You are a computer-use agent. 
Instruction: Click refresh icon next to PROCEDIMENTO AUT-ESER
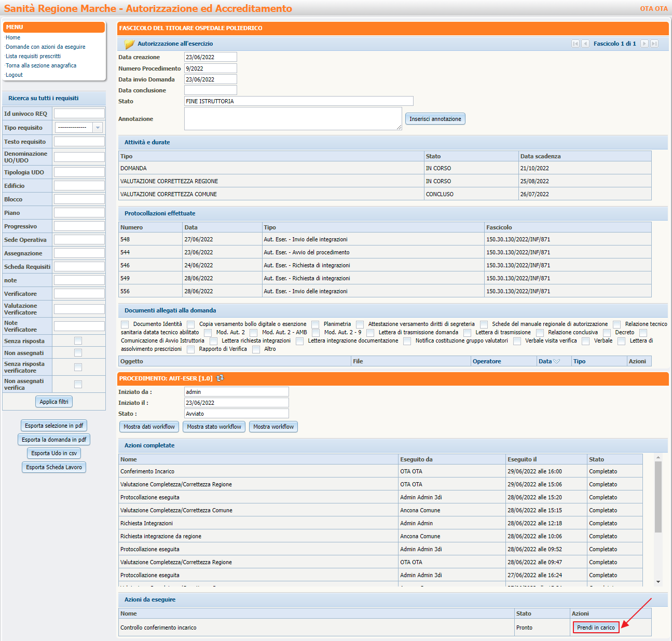220,378
